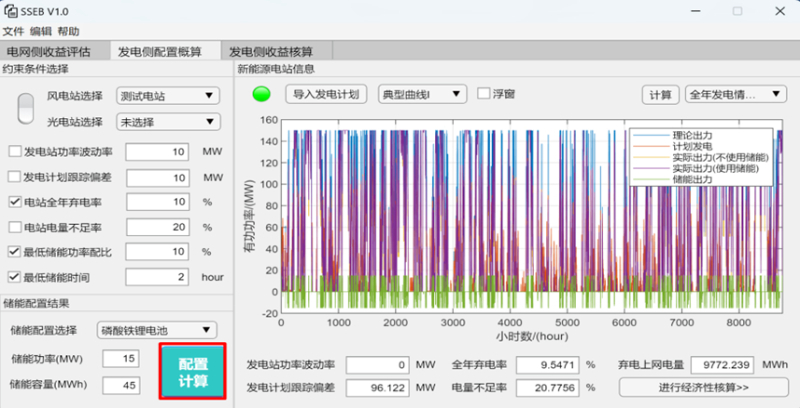The image size is (800, 408).
Task: Expand the 光电站选择 dropdown
Action: click(168, 121)
